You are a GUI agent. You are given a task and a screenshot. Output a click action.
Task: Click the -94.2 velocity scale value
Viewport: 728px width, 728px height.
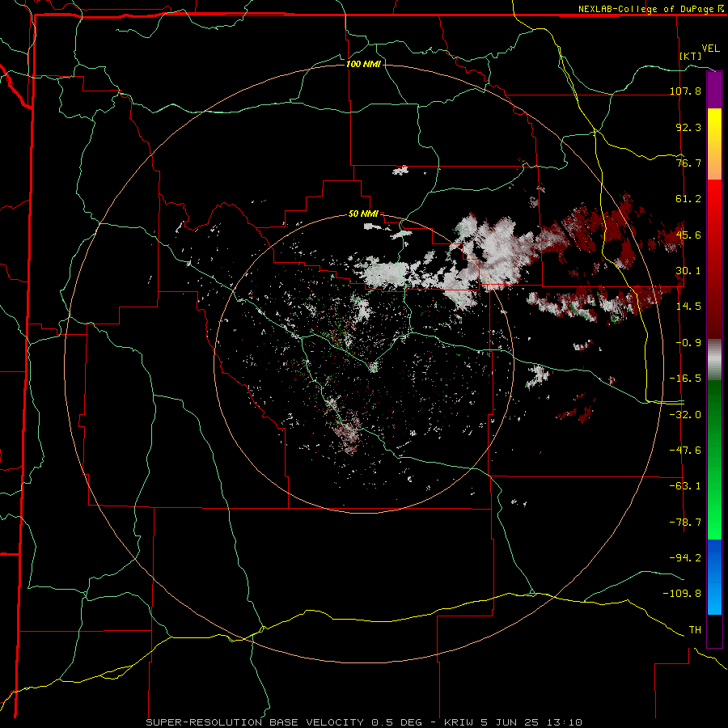[685, 557]
